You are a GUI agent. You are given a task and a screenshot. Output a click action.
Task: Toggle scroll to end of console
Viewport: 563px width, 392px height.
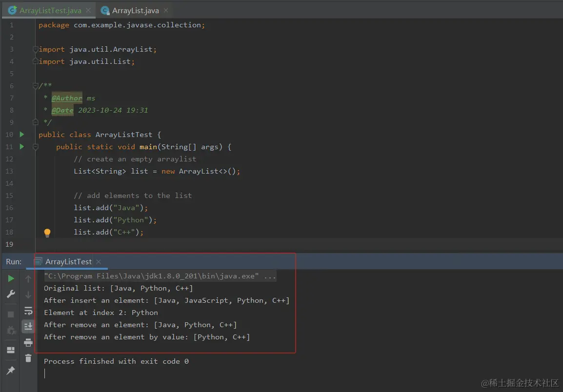(28, 326)
